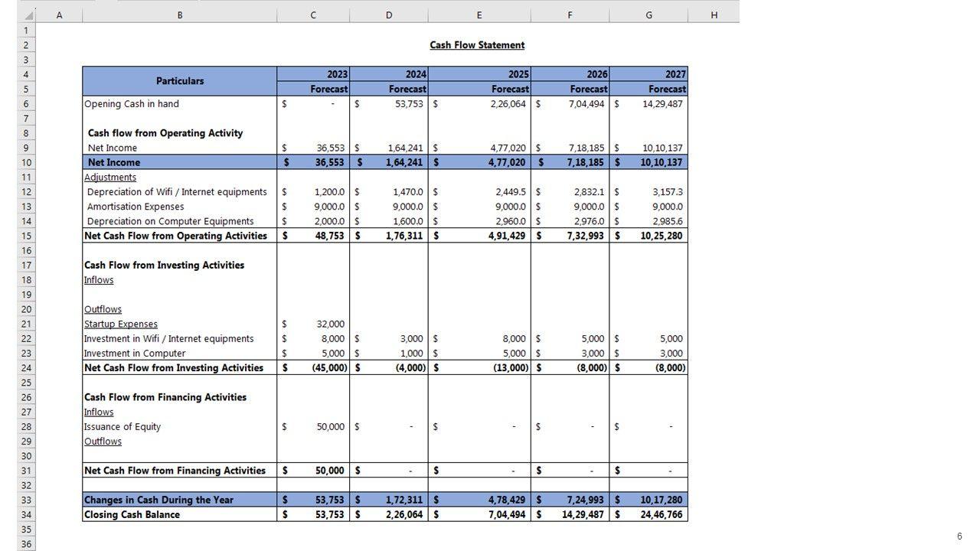This screenshot has height=551, width=980.
Task: Click Changes in Cash During the Year label
Action: [x=159, y=500]
